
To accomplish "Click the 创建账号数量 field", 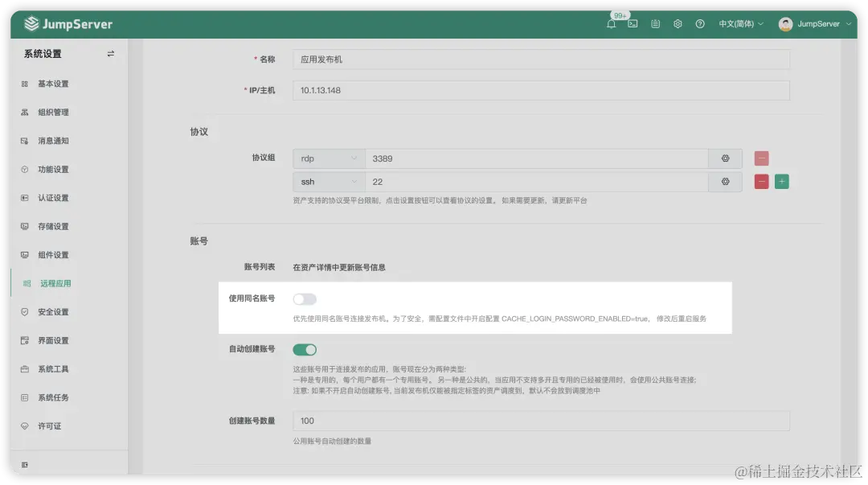I will [541, 421].
